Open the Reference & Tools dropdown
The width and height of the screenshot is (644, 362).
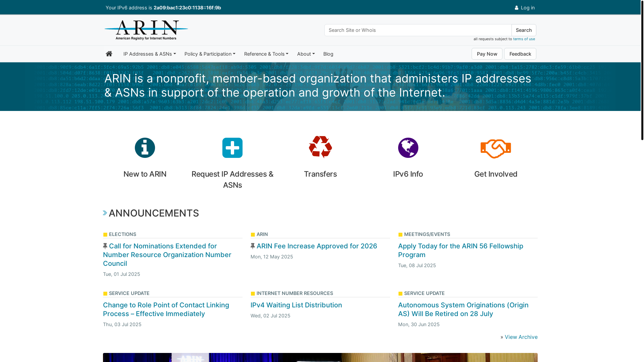click(x=266, y=54)
